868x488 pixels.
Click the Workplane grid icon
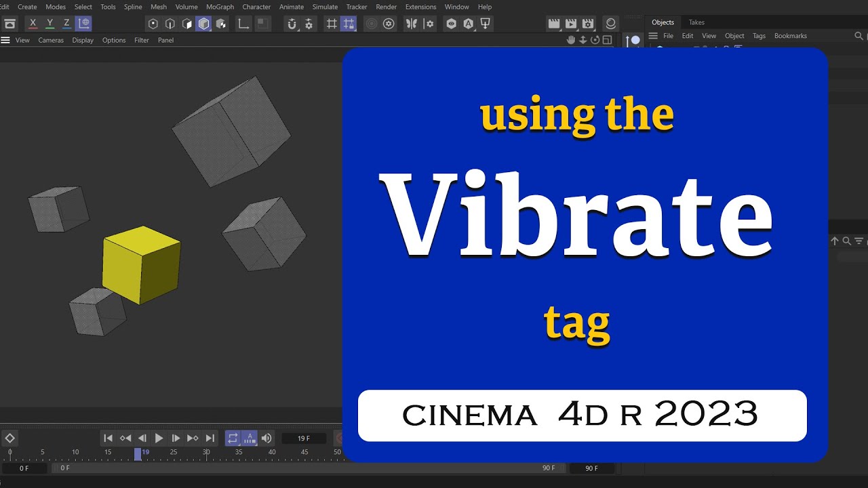(332, 24)
